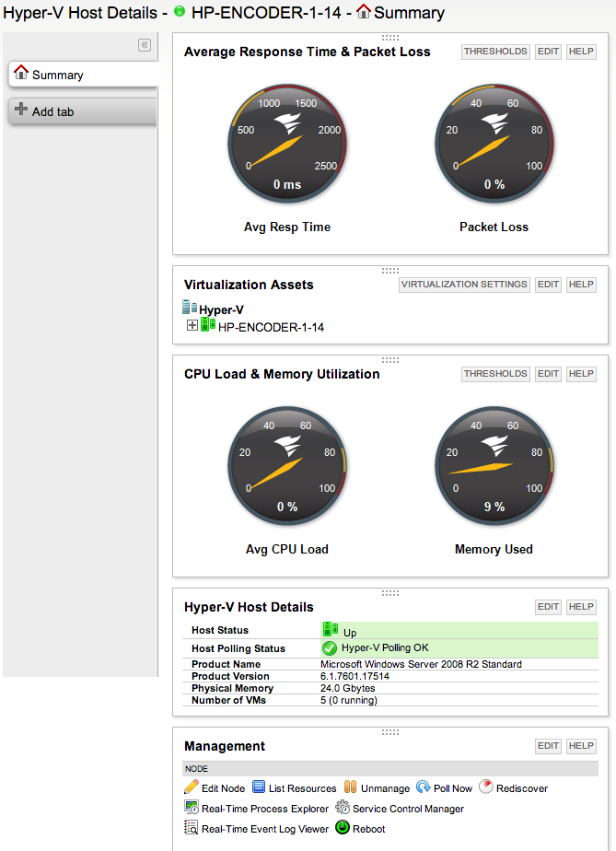
Task: Edit the CPU Load & Memory Utilization widget
Action: 548,374
